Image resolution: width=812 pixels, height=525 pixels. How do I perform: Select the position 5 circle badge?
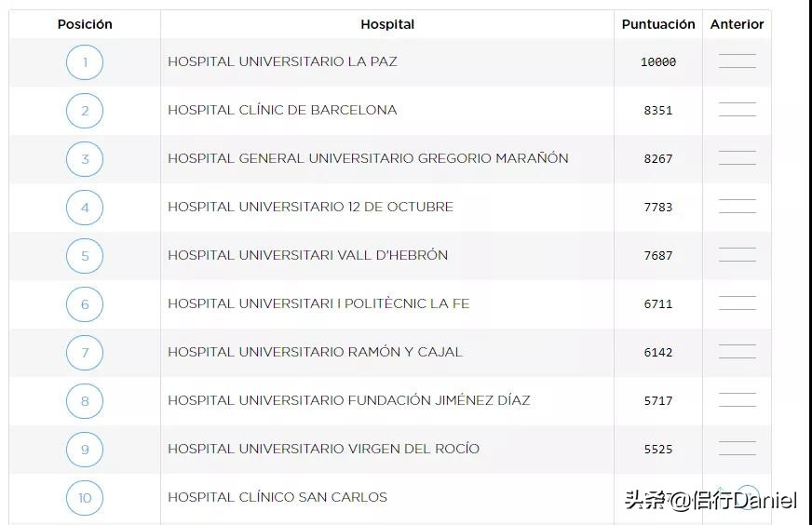85,256
